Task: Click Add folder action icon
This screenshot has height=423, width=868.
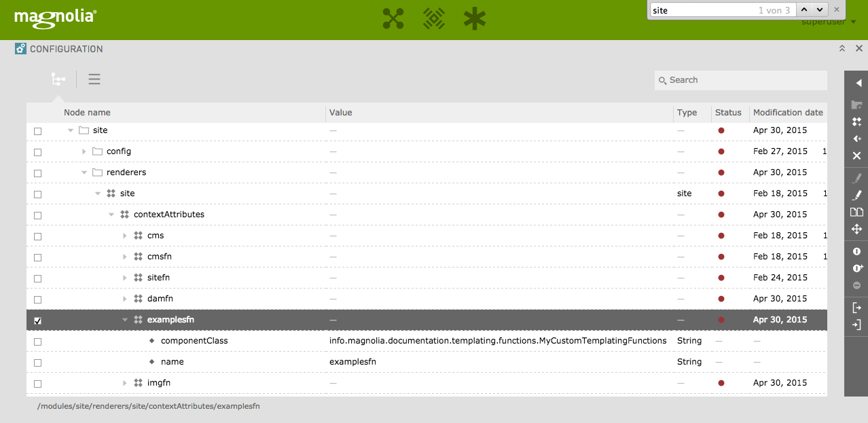Action: pyautogui.click(x=857, y=105)
